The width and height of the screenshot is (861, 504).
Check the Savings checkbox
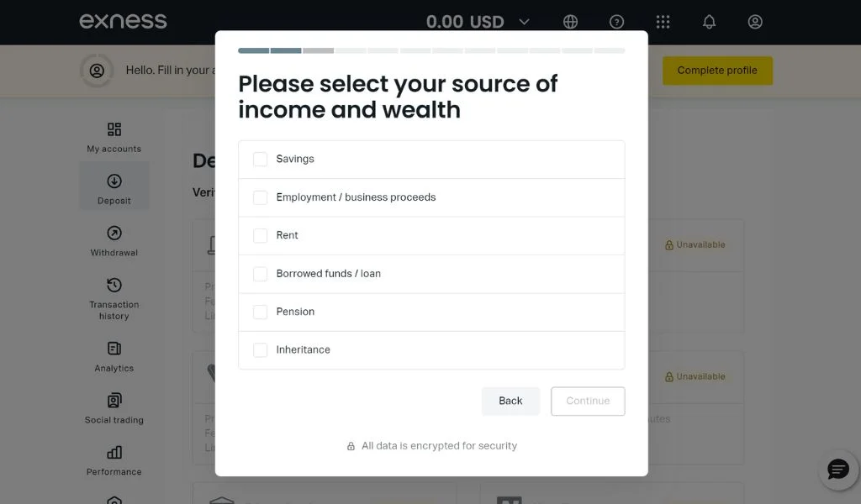tap(261, 159)
